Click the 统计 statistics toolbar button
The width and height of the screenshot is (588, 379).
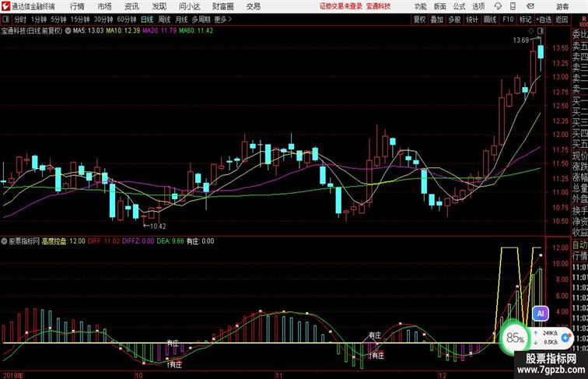click(472, 19)
